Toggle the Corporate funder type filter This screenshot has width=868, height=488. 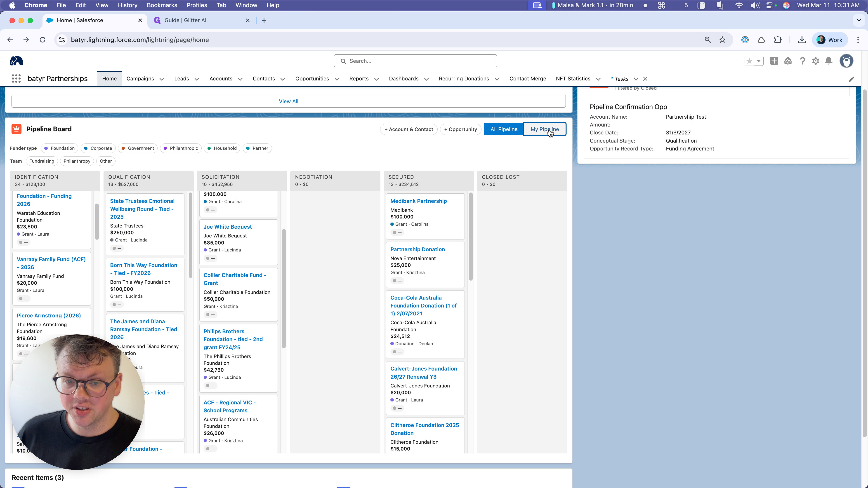coord(98,148)
